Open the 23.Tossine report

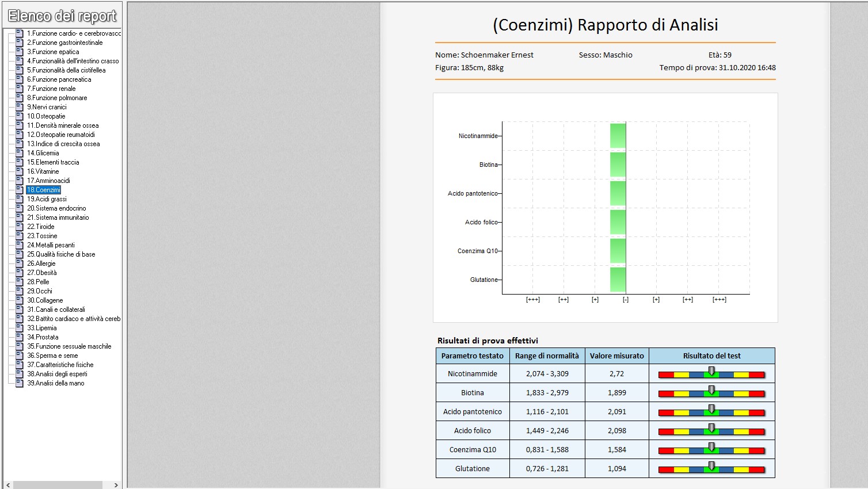[42, 236]
